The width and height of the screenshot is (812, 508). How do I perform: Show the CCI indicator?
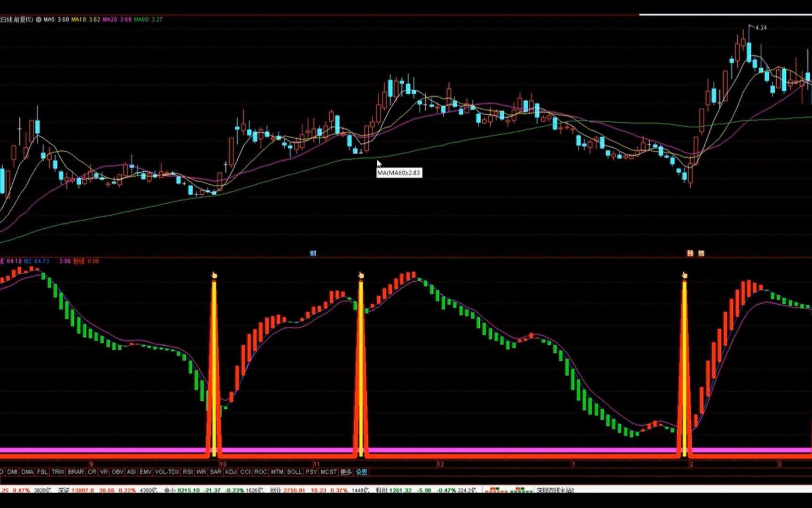point(245,472)
